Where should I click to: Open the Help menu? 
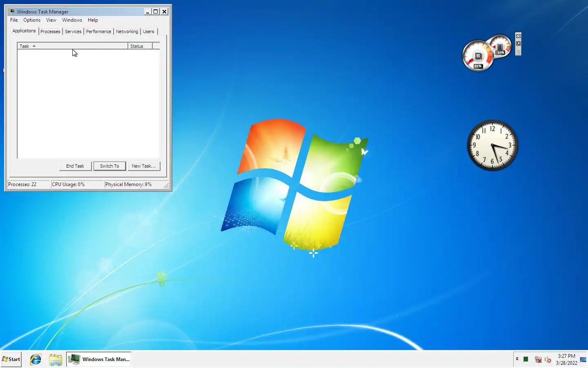[93, 20]
